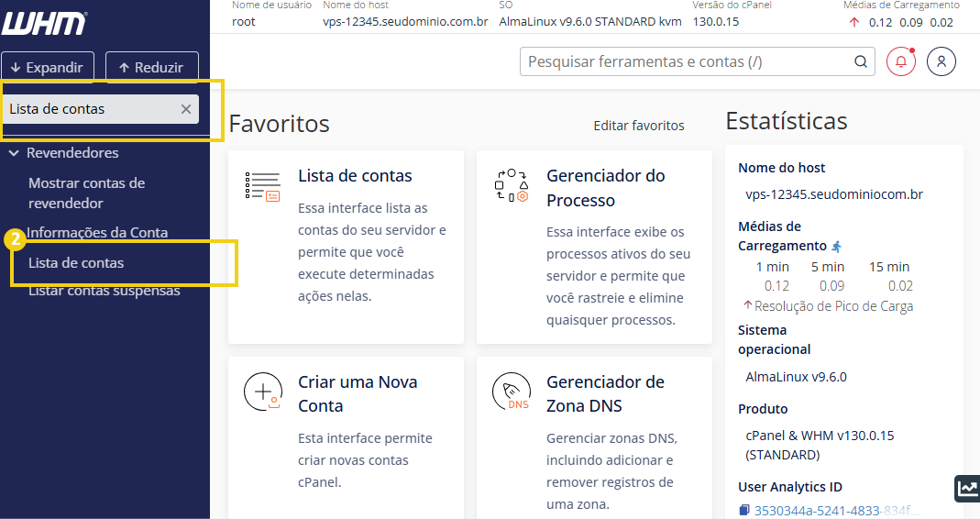Click the Criar uma Nova Conta plus icon
The image size is (980, 519).
pos(262,392)
